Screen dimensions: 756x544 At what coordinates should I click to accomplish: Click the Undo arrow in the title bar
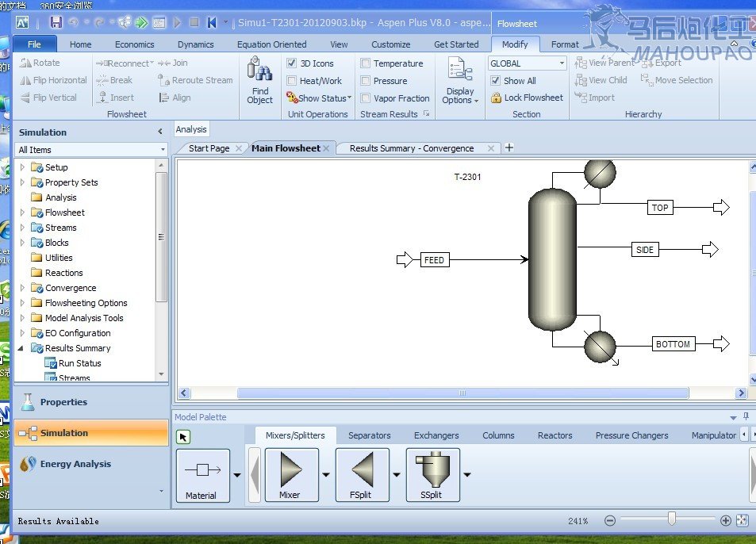74,22
